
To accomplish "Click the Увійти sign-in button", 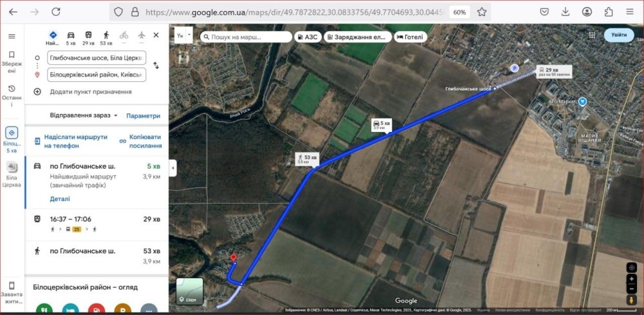I will click(619, 35).
